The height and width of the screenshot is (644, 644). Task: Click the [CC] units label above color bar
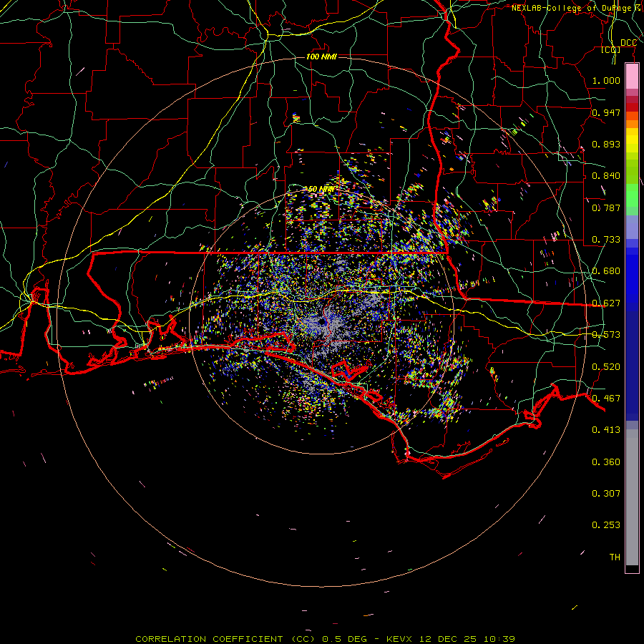[610, 49]
